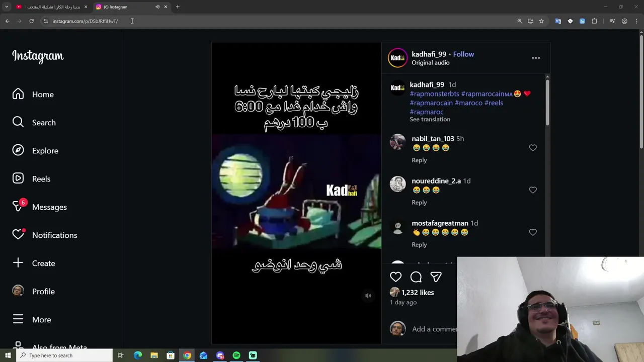The image size is (644, 362).
Task: Reply to noureddine_2.a's comment
Action: coord(419,203)
